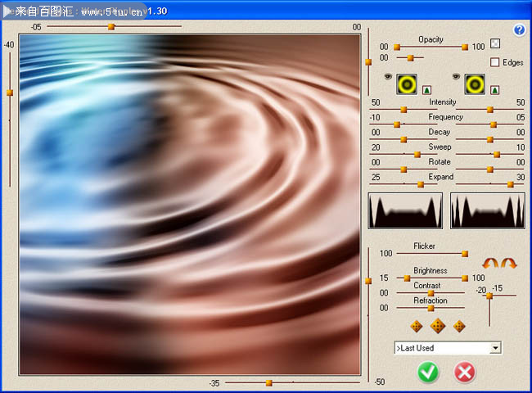Screen dimensions: 532x393
Task: Toggle the right eye visibility icon
Action: point(457,76)
